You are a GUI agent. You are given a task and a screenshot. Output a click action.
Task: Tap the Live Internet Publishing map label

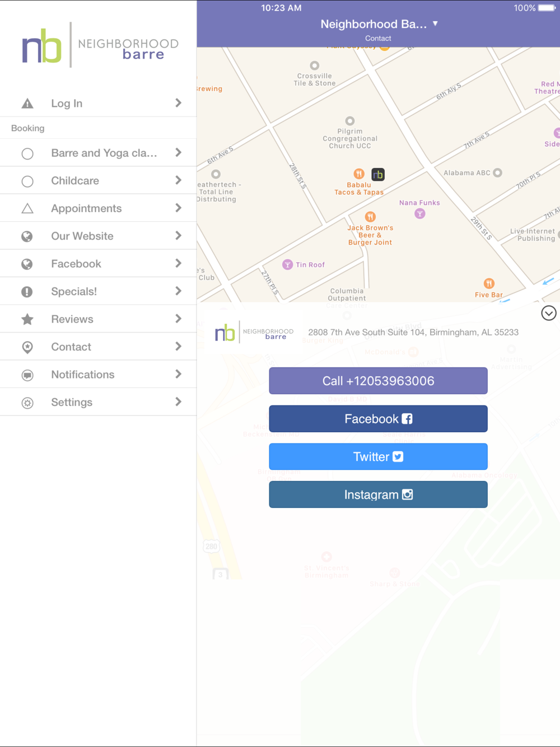[x=533, y=235]
